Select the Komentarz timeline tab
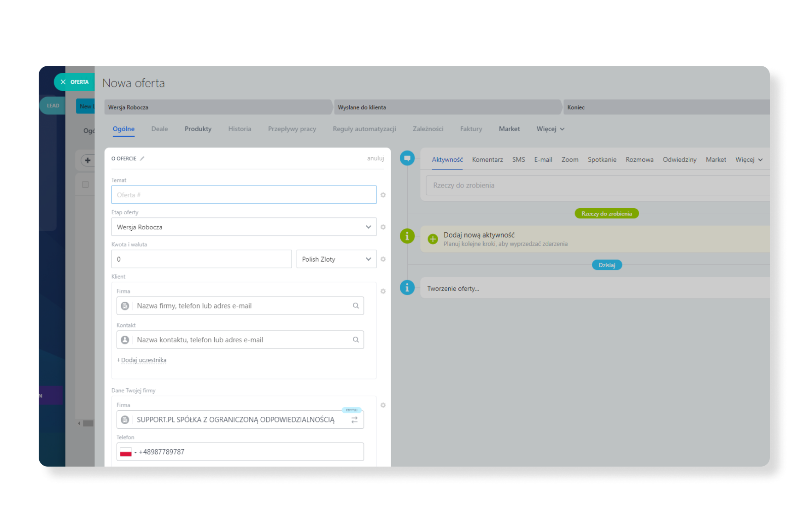809x532 pixels. [487, 160]
